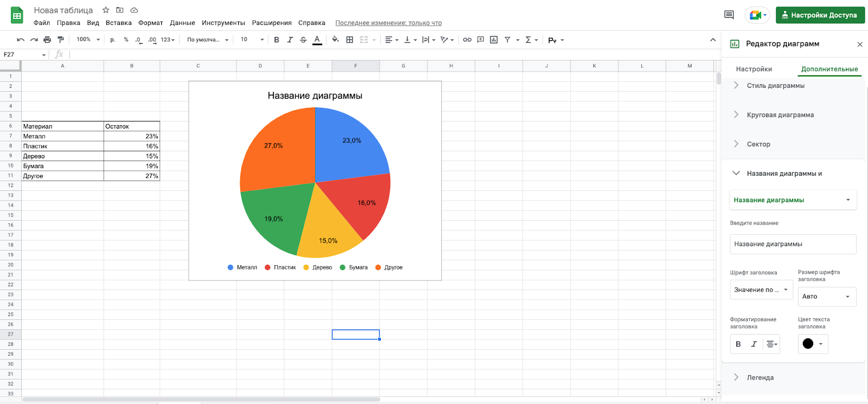Toggle strikethrough in toolbar
This screenshot has width=868, height=404.
303,40
